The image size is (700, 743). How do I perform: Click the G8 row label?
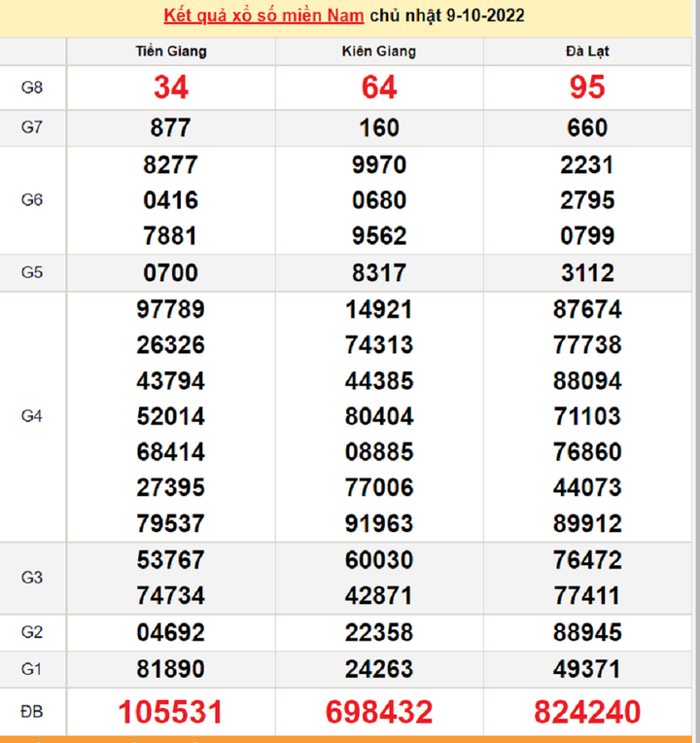click(x=32, y=88)
